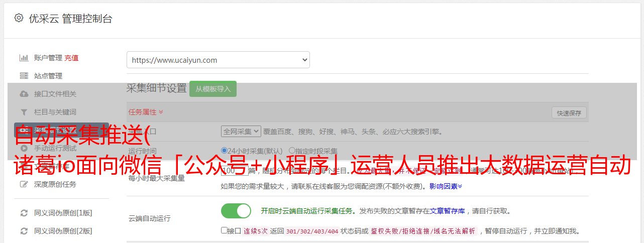Click the red 充值 link
The height and width of the screenshot is (243, 644).
click(x=71, y=58)
